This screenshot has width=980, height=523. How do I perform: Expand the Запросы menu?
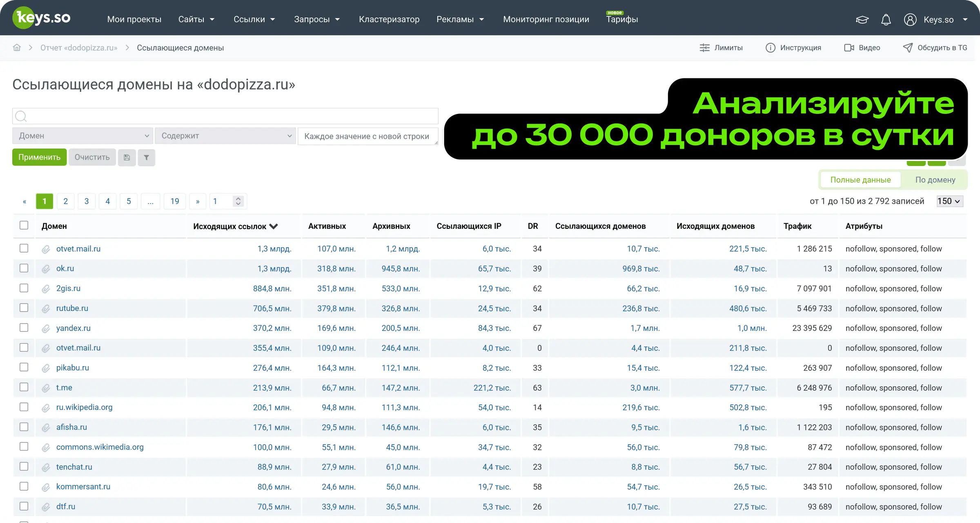point(317,19)
